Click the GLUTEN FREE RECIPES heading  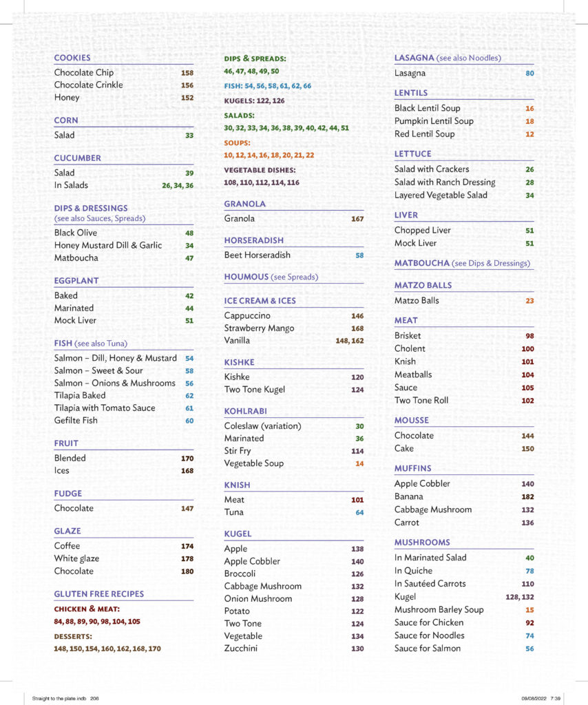point(99,593)
